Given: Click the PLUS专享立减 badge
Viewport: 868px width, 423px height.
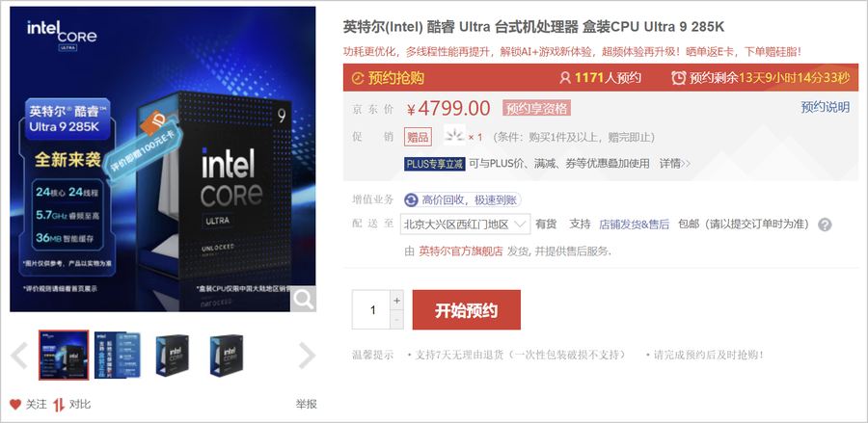Looking at the screenshot, I should 435,164.
